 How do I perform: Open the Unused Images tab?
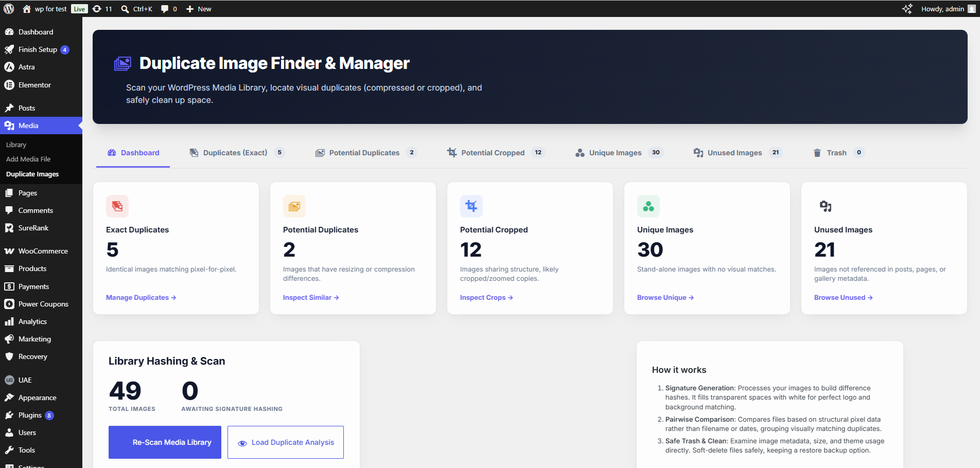coord(738,153)
